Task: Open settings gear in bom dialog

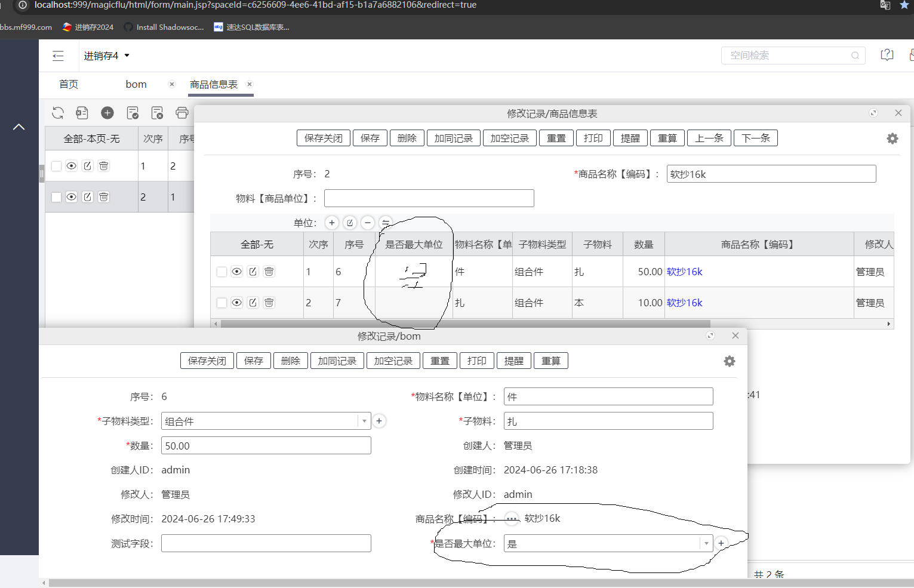Action: (x=730, y=361)
